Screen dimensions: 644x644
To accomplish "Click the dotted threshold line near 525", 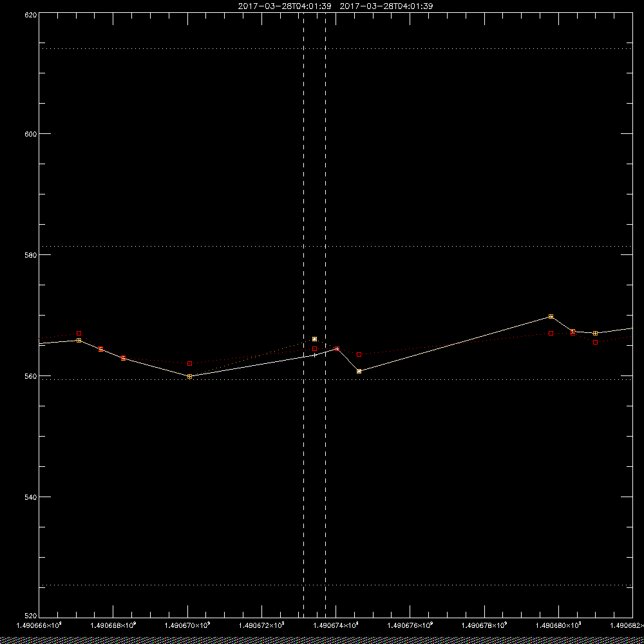I will coord(336,585).
